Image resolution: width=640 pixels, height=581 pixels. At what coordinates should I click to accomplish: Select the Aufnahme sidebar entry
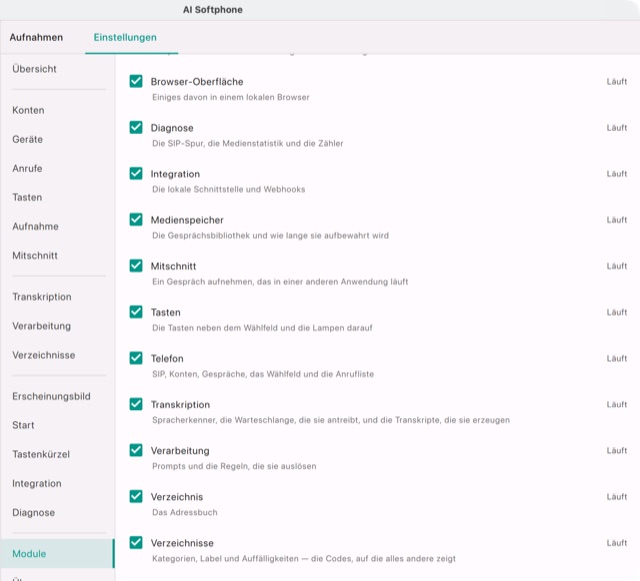pyautogui.click(x=35, y=226)
